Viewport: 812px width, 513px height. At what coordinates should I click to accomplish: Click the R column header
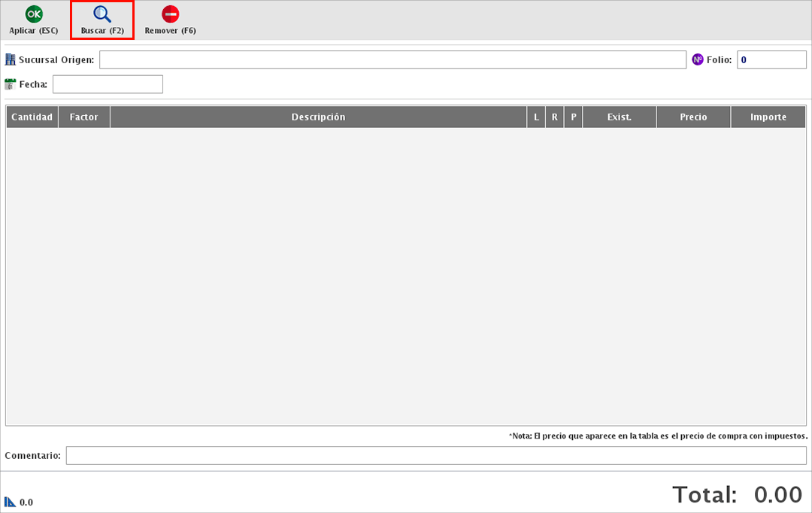click(x=555, y=117)
